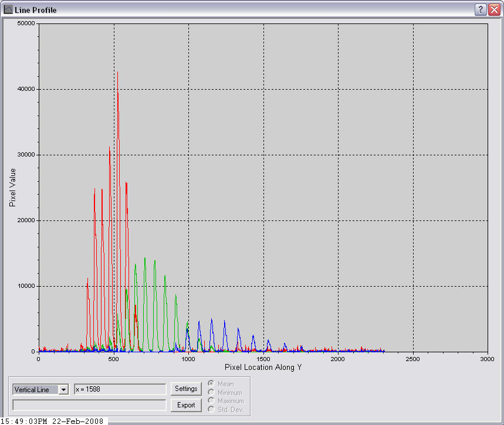Close the Line Profile window

(493, 9)
